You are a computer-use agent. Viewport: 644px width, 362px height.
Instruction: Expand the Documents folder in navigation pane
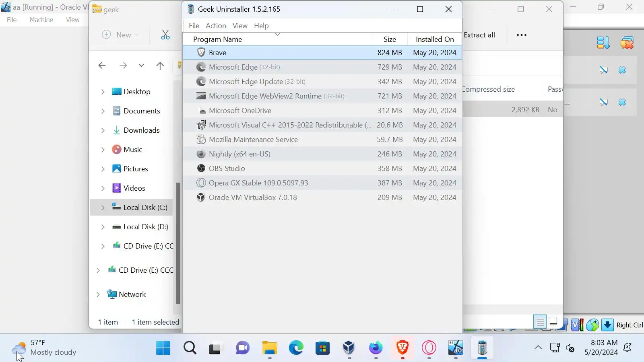coord(103,111)
